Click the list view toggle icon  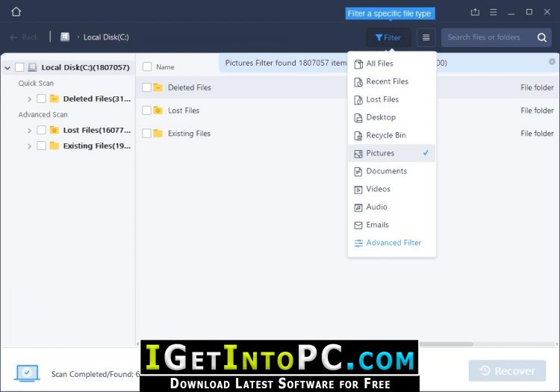coord(426,37)
